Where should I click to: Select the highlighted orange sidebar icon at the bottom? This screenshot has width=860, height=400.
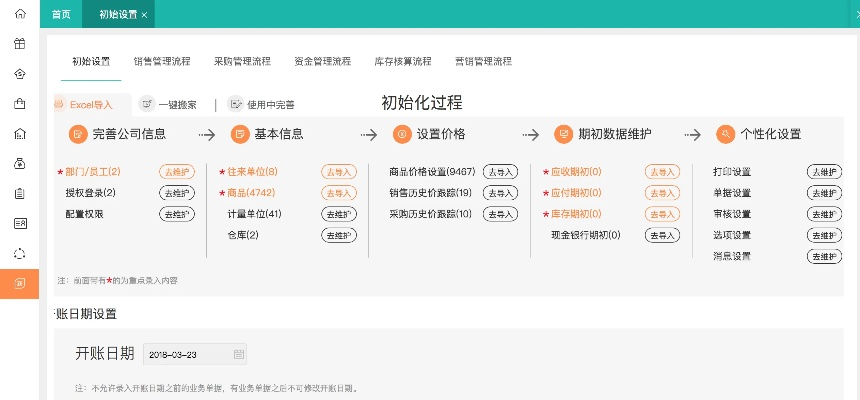coord(20,283)
